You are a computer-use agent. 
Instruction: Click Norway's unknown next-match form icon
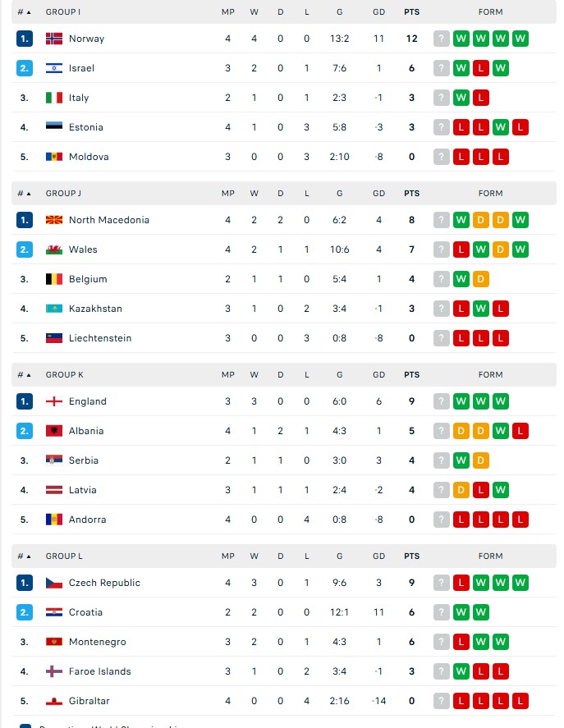(442, 39)
